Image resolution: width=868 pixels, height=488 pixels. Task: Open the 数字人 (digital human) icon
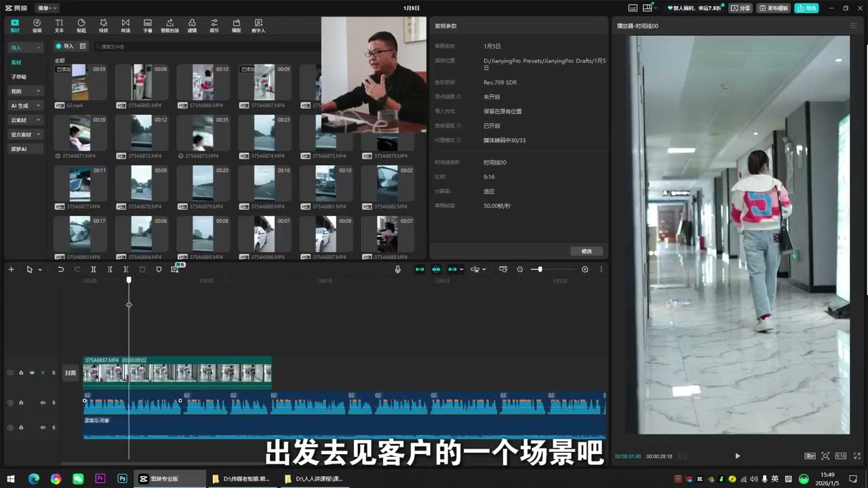[x=258, y=26]
